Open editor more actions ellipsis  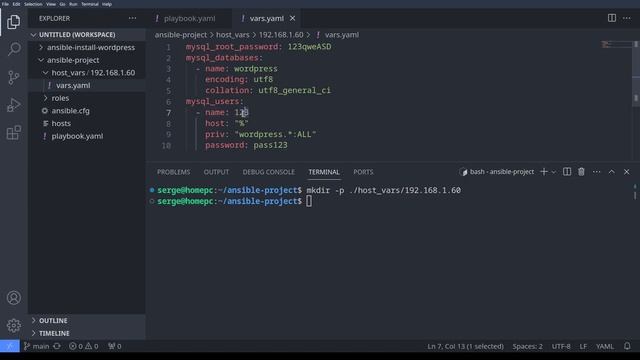(627, 18)
